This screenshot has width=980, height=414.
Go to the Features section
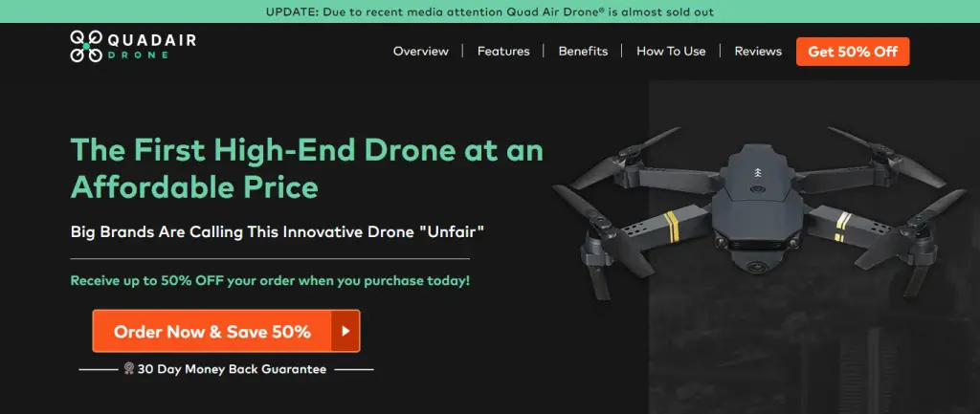point(503,52)
